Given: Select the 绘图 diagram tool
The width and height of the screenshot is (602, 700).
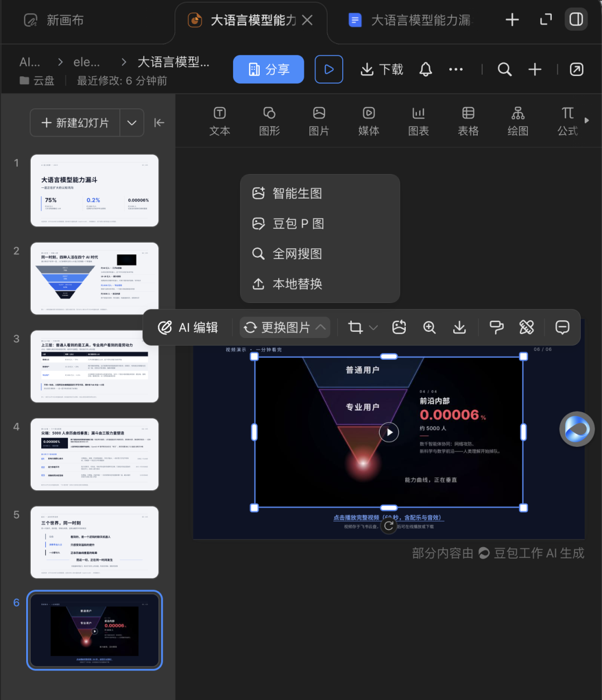Looking at the screenshot, I should click(518, 121).
